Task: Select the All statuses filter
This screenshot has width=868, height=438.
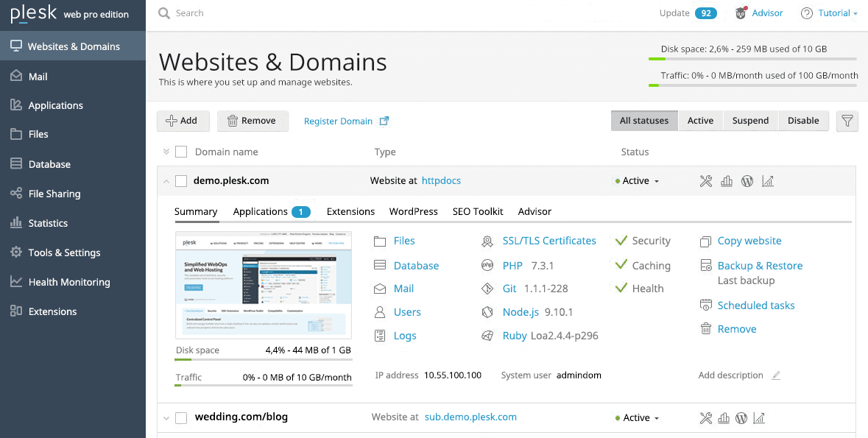Action: pyautogui.click(x=644, y=121)
